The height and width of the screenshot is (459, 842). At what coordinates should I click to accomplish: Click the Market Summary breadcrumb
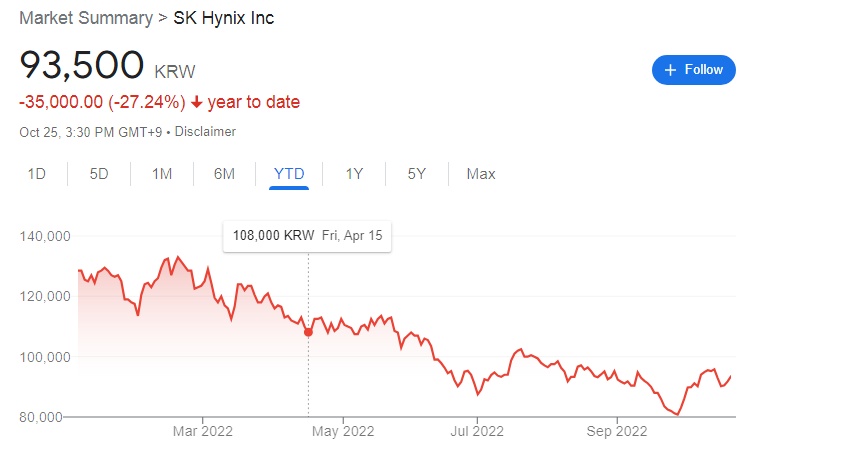tap(80, 18)
